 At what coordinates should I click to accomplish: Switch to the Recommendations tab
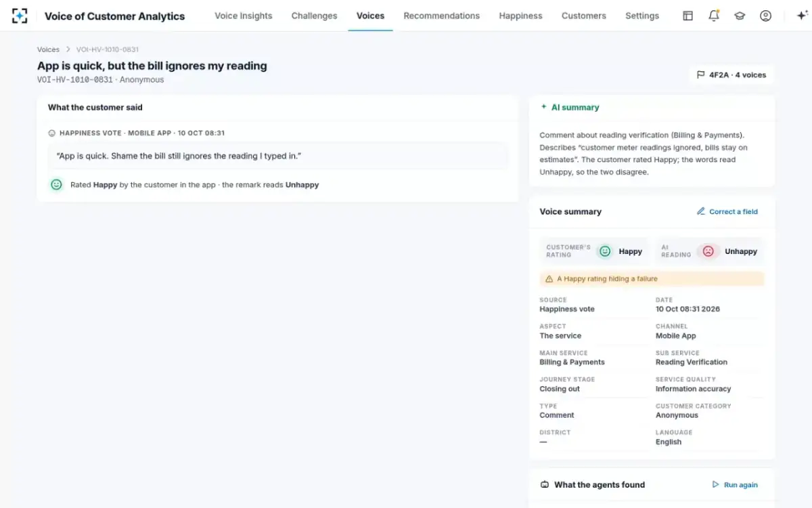(442, 16)
